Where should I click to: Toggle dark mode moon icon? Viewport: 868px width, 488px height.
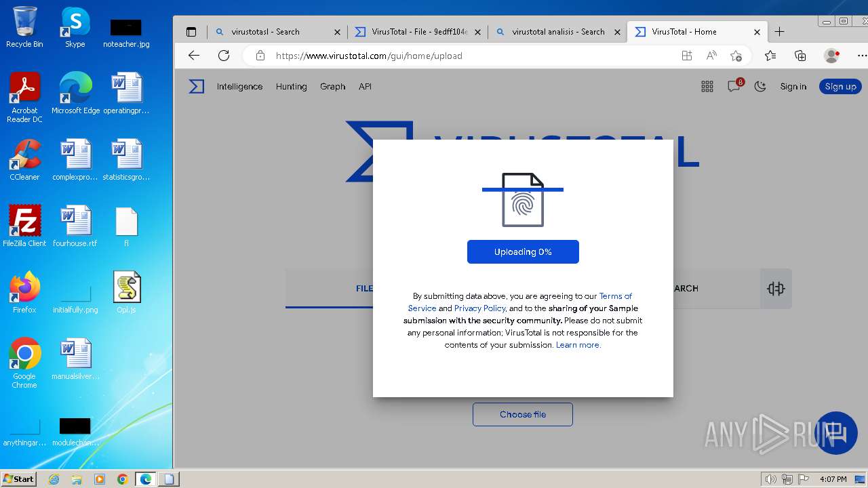(760, 86)
